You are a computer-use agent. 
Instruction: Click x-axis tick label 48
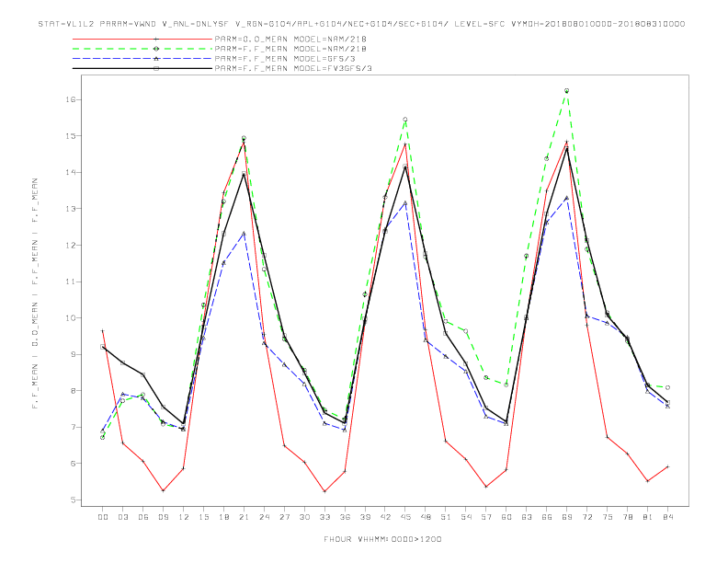coord(426,517)
